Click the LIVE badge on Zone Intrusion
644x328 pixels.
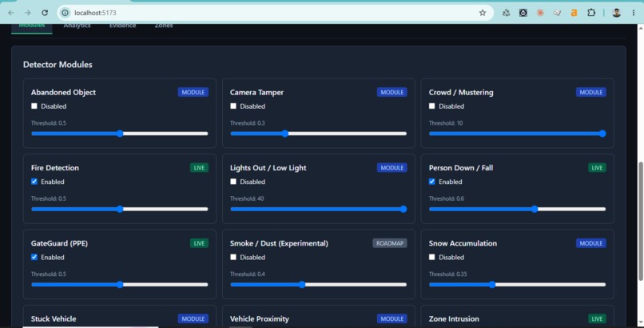pyautogui.click(x=597, y=318)
